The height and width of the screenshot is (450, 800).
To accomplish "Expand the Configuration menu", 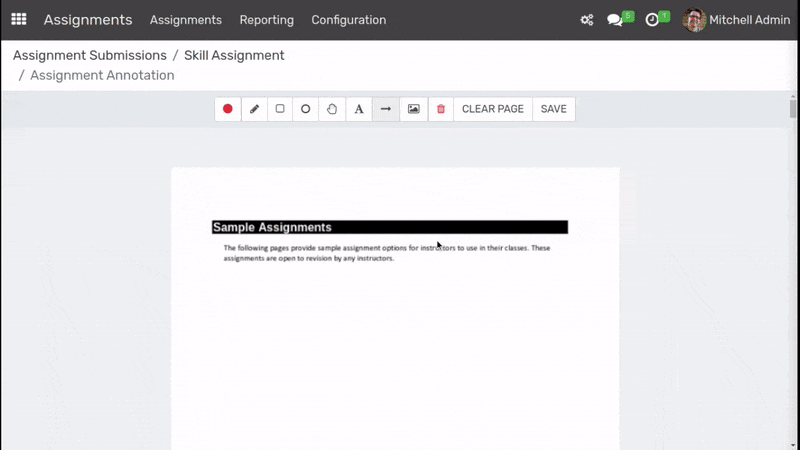I will 348,20.
